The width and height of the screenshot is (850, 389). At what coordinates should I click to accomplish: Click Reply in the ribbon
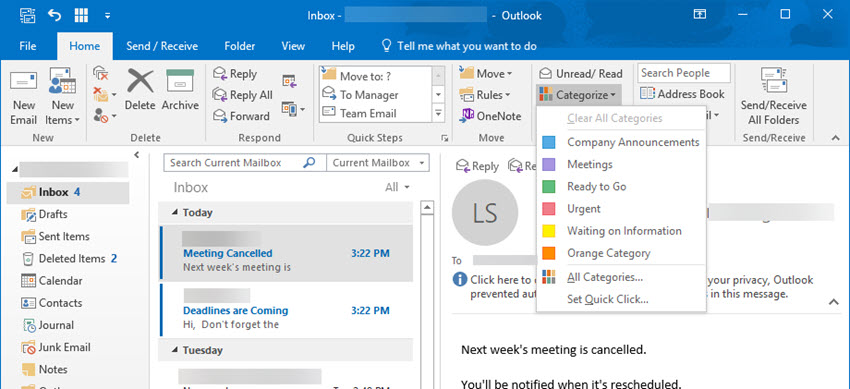234,74
